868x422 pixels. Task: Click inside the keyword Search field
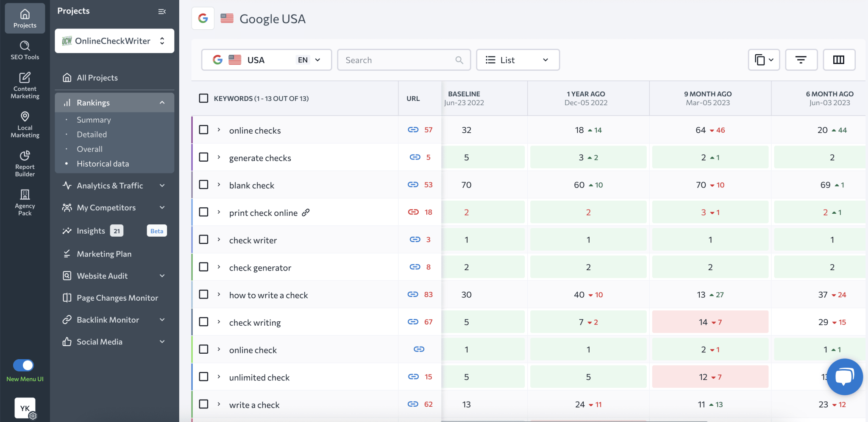(403, 60)
